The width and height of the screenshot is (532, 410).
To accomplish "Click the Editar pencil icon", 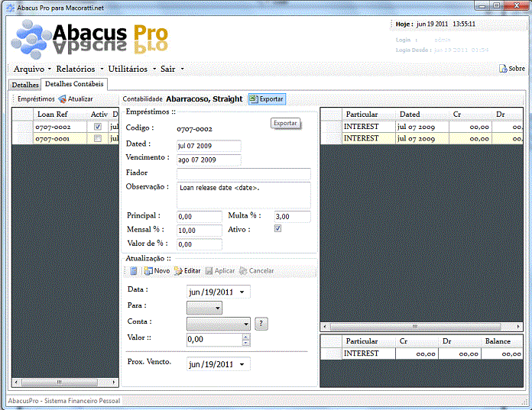I will click(178, 271).
